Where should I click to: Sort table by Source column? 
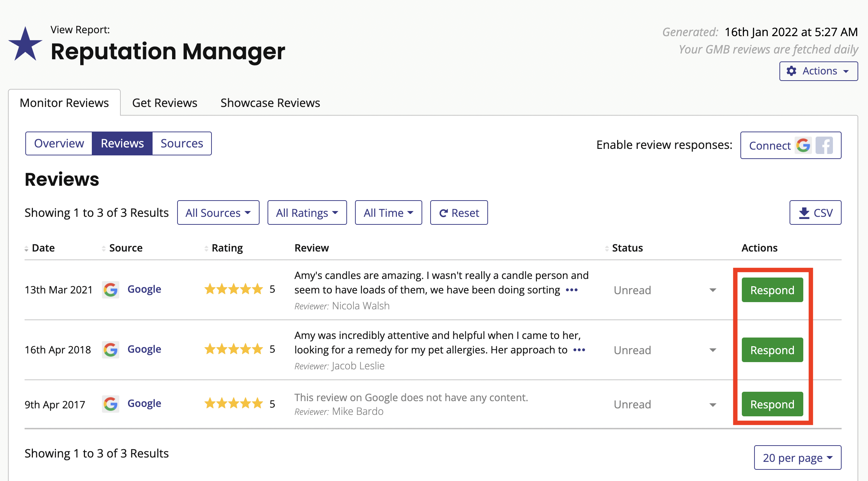pyautogui.click(x=122, y=248)
